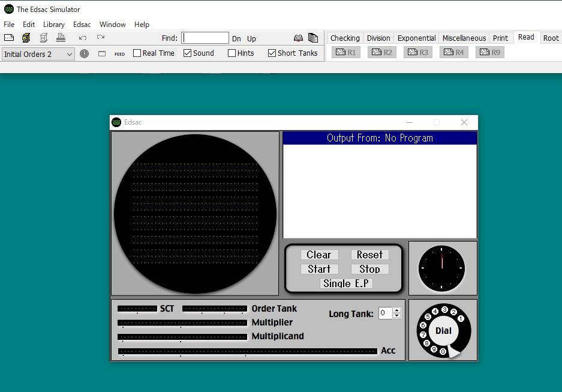The height and width of the screenshot is (392, 562).
Task: Switch to the Exponential library tab
Action: [x=416, y=38]
